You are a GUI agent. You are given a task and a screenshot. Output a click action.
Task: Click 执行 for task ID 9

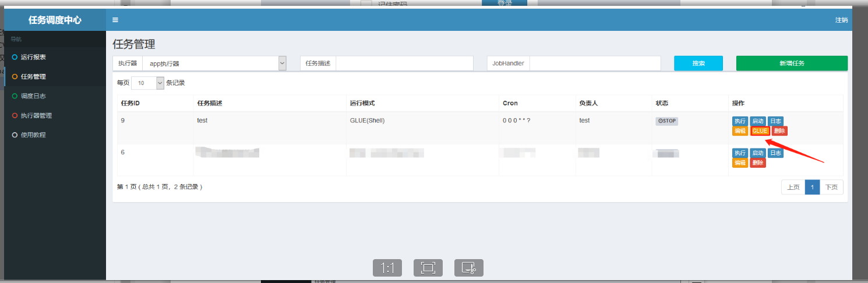click(740, 121)
